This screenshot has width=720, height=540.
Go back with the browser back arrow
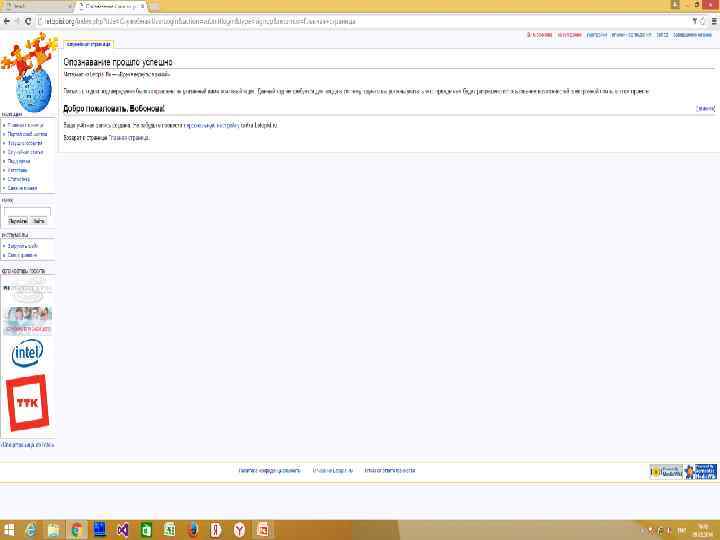tap(6, 21)
